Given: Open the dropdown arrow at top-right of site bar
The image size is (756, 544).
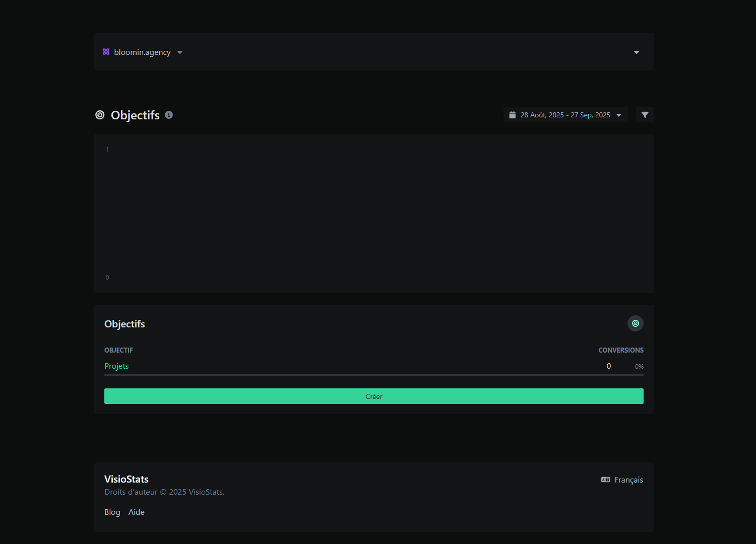Looking at the screenshot, I should 636,52.
